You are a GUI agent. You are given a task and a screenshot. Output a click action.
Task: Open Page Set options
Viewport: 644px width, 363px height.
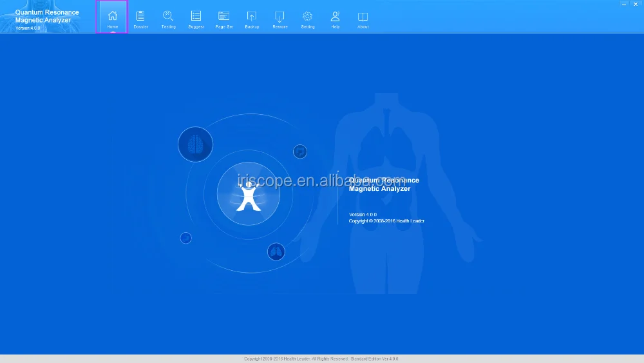coord(224,17)
